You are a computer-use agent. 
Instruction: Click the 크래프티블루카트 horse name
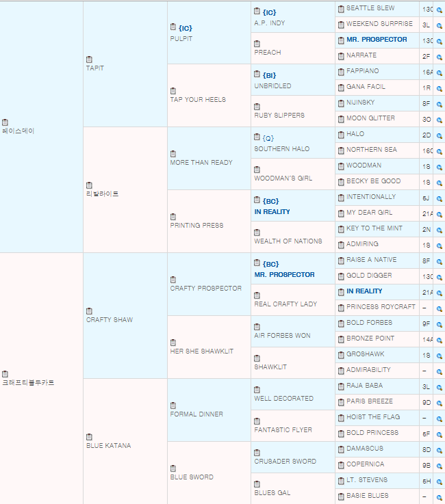(28, 383)
